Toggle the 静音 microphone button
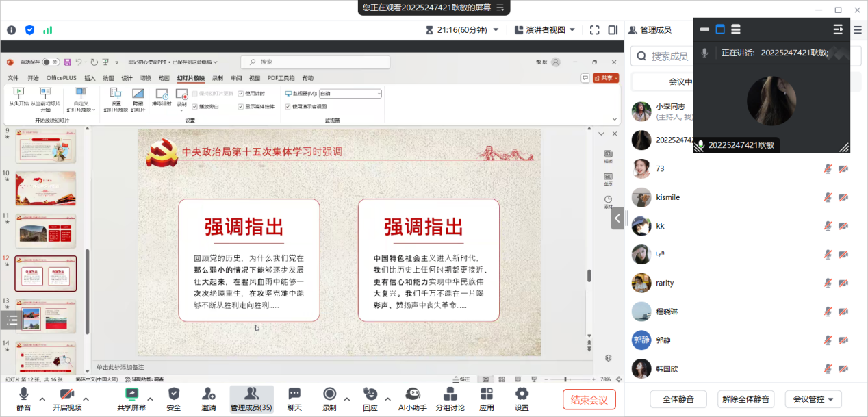 (x=24, y=394)
